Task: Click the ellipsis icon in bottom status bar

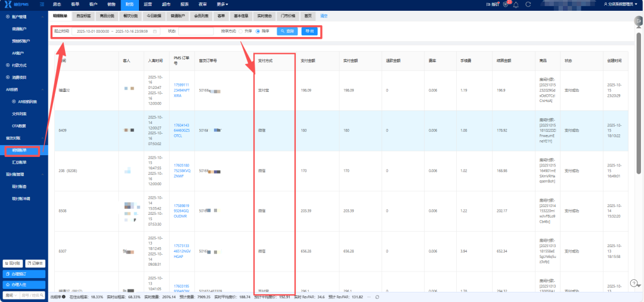Action: coord(369,297)
